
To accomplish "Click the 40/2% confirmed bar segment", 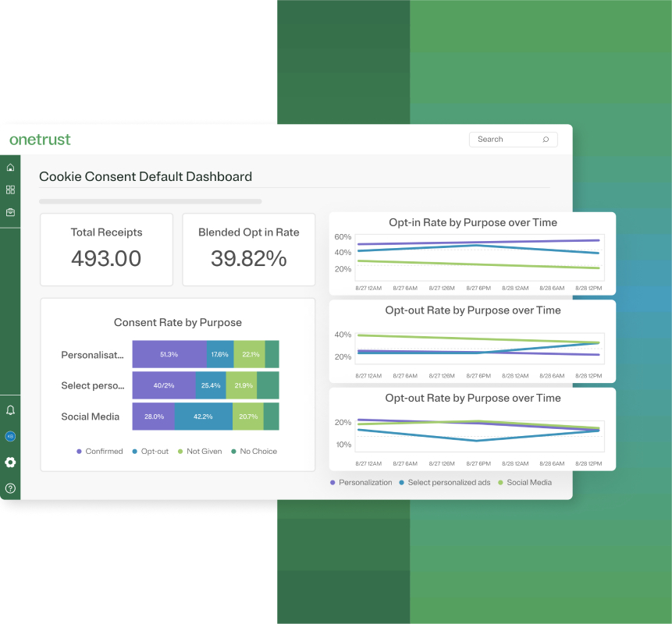I will (164, 385).
